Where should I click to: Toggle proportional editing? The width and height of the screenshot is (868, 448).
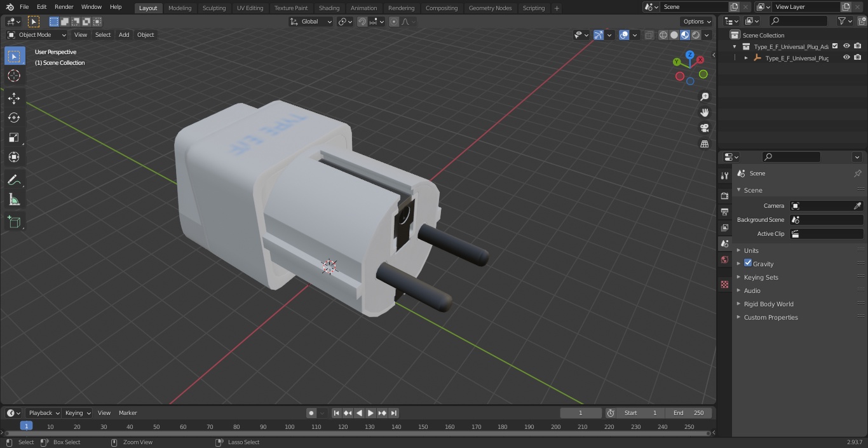[394, 22]
